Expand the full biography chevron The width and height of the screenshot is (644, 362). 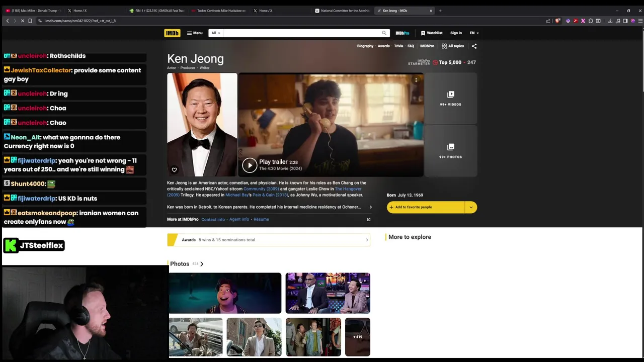point(371,207)
